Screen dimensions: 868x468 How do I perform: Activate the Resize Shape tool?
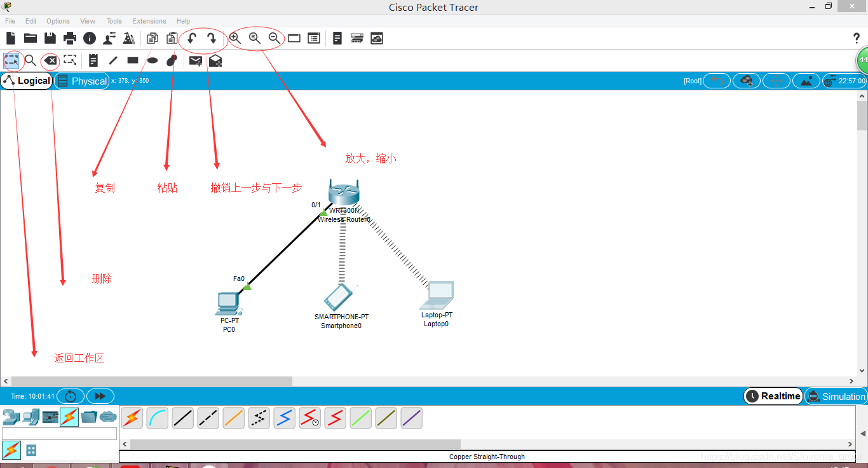coord(70,60)
